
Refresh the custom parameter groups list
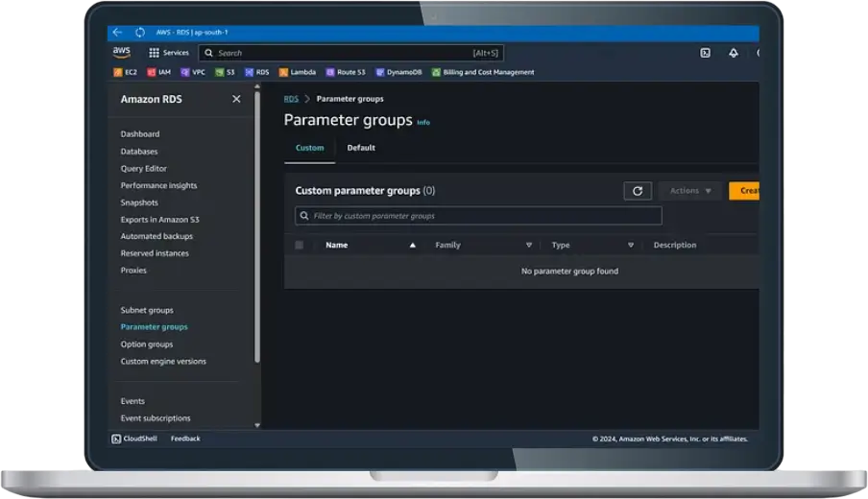click(638, 191)
